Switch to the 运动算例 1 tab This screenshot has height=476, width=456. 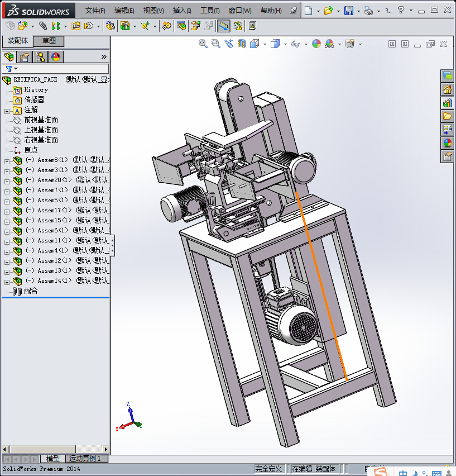click(87, 458)
